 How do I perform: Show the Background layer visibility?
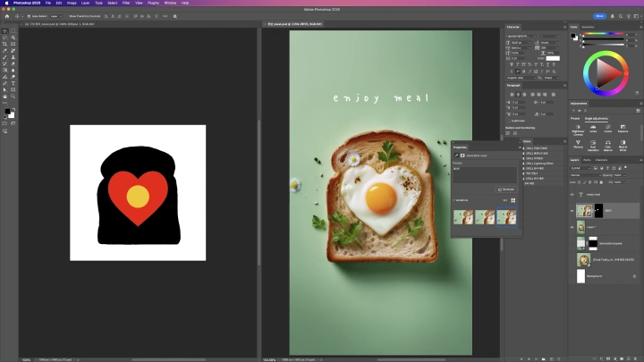(572, 276)
